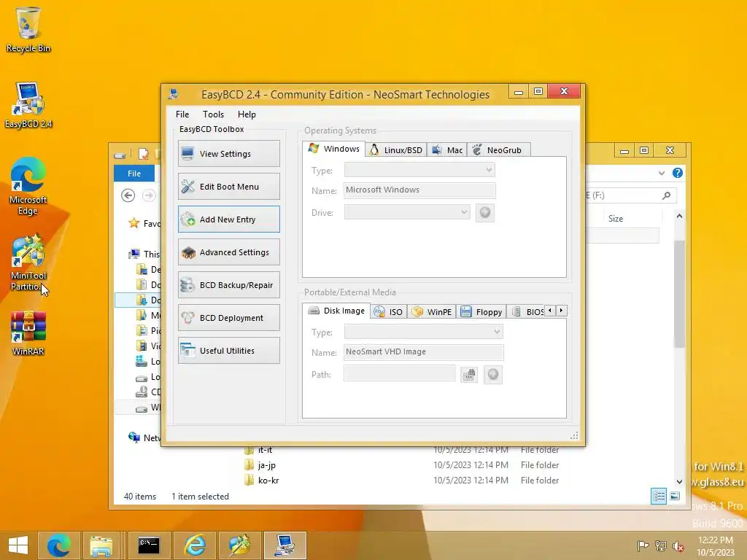Screen dimensions: 747x560
Task: Open Recycle Bin desktop icon
Action: coord(28,29)
